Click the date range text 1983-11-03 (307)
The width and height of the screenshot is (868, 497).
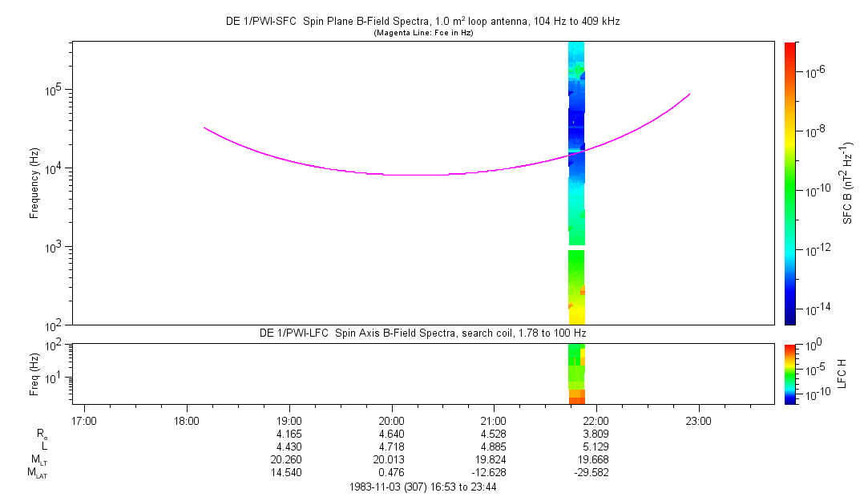pos(425,487)
